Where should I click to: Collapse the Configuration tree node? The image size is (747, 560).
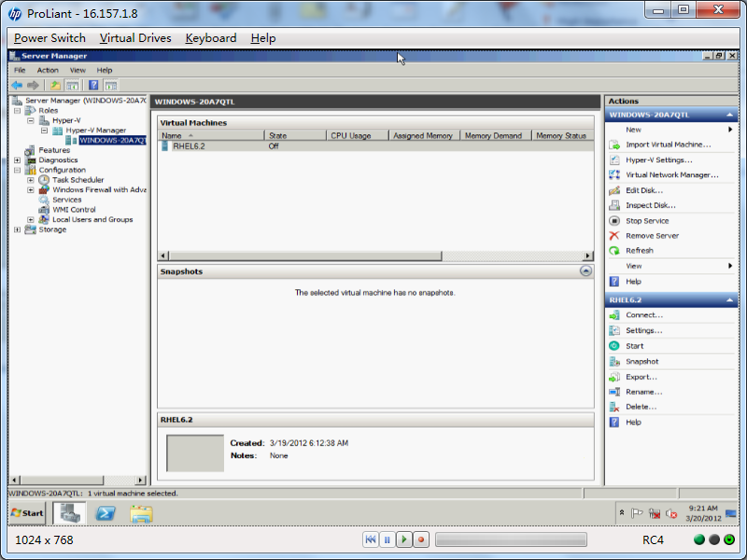17,170
